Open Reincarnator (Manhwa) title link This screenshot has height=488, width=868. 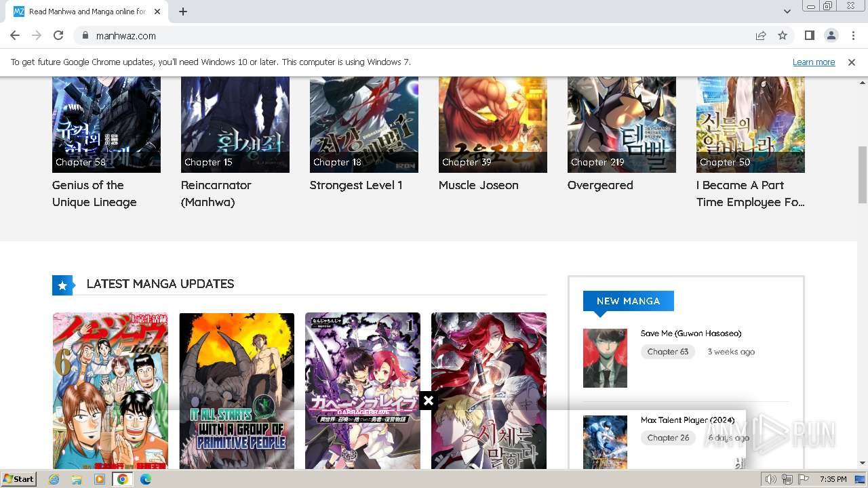pos(216,193)
